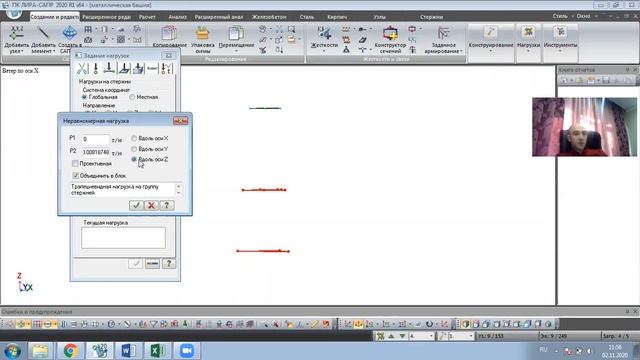Click the Текущая нагрузка list box
The width and height of the screenshot is (640, 360).
pos(123,238)
